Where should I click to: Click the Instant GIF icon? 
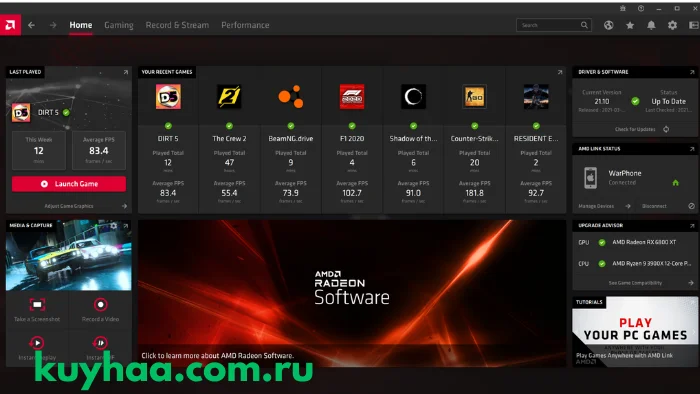click(x=100, y=343)
